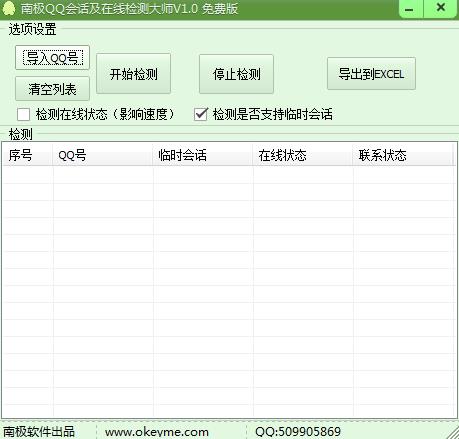Click the 联系状态 column header
459x439 pixels.
coord(403,155)
